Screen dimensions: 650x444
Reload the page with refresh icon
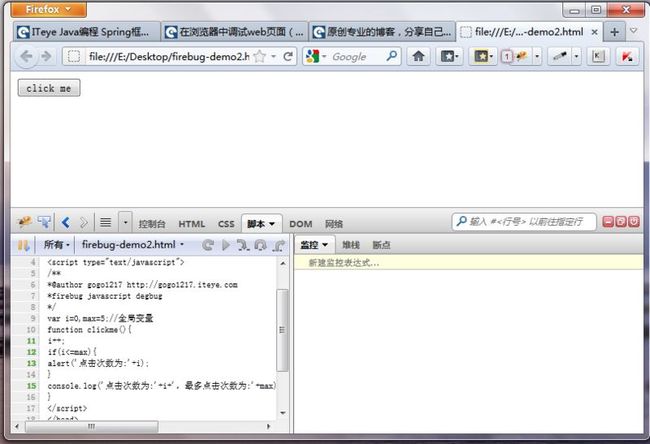tap(288, 56)
